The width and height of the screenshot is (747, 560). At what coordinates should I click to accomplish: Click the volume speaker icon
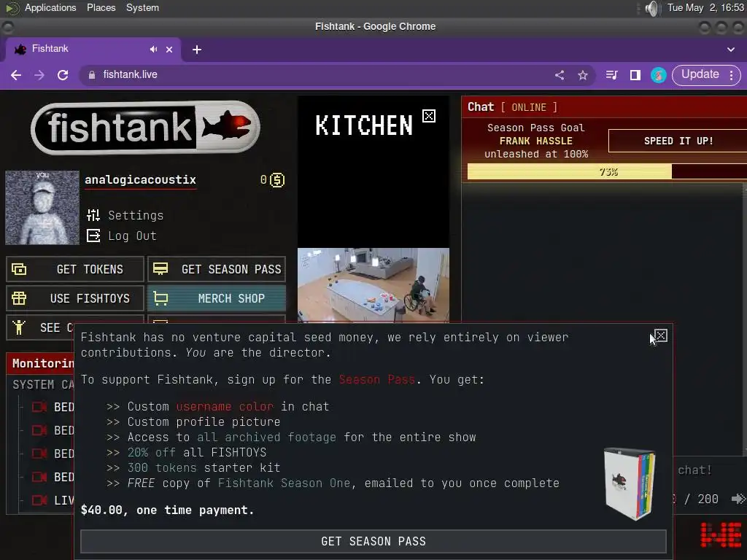coord(651,8)
